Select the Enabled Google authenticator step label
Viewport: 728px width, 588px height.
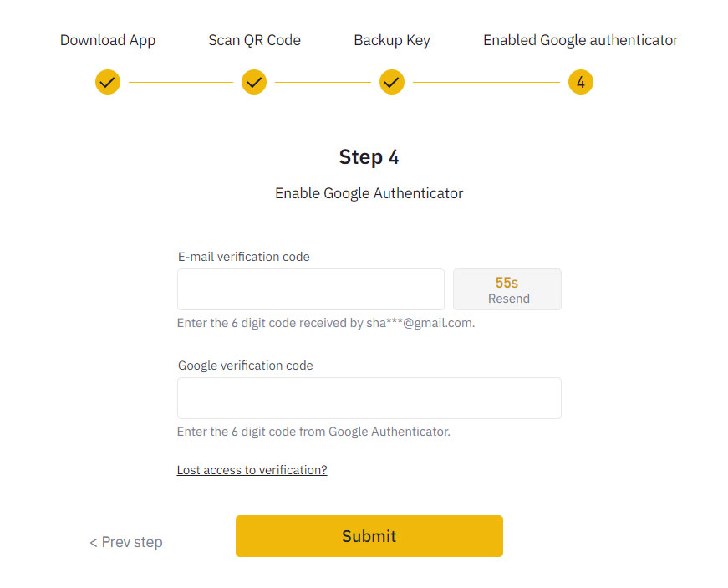(x=580, y=39)
